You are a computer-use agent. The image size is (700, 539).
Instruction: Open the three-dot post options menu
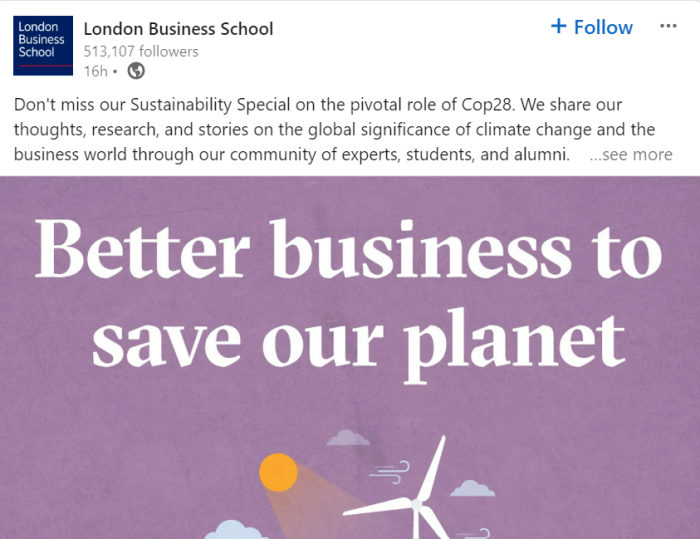(x=668, y=27)
